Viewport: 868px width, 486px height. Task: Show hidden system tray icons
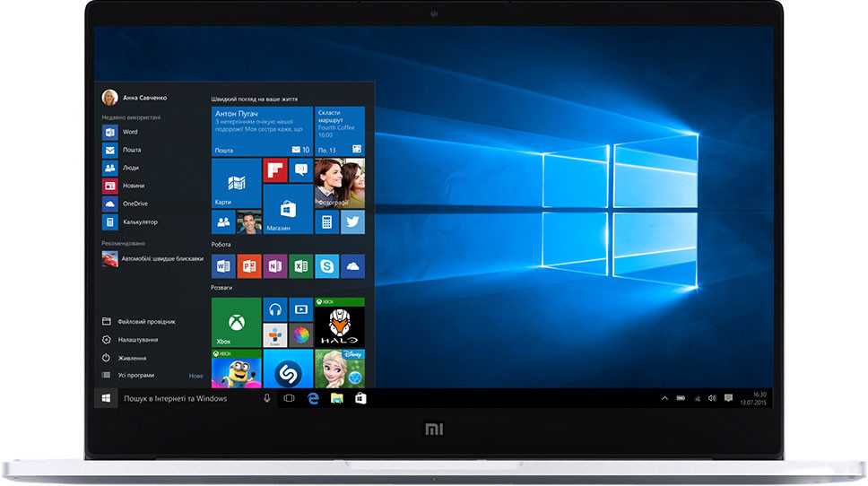pos(664,398)
